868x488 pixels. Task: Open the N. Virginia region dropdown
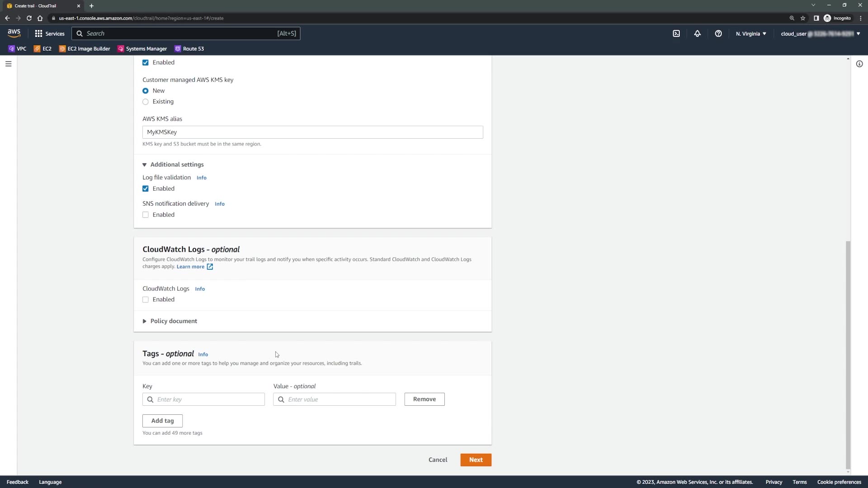tap(750, 33)
